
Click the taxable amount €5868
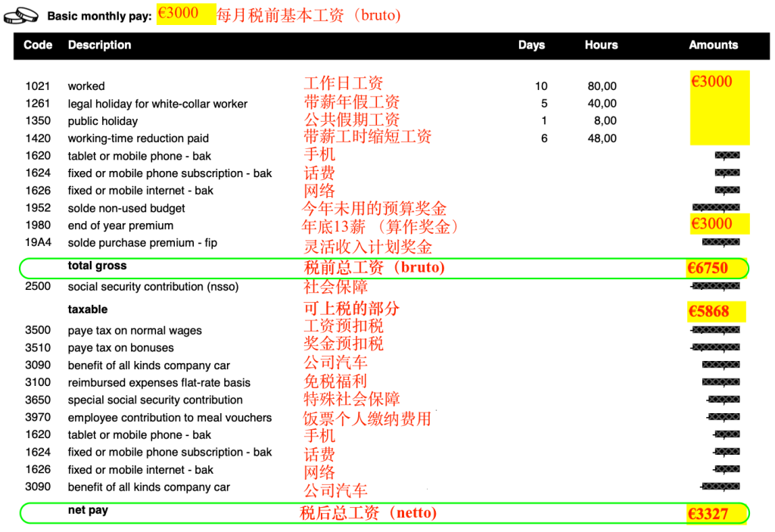(x=708, y=311)
